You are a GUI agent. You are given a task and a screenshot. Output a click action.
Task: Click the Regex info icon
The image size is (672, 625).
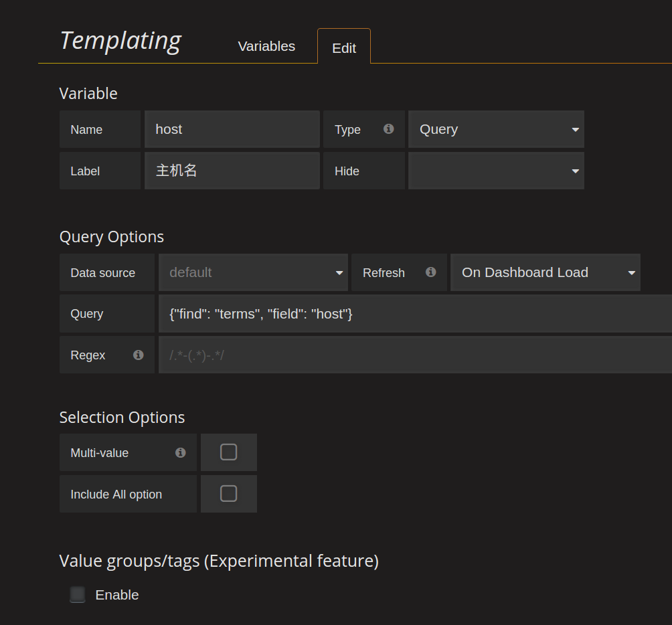138,355
